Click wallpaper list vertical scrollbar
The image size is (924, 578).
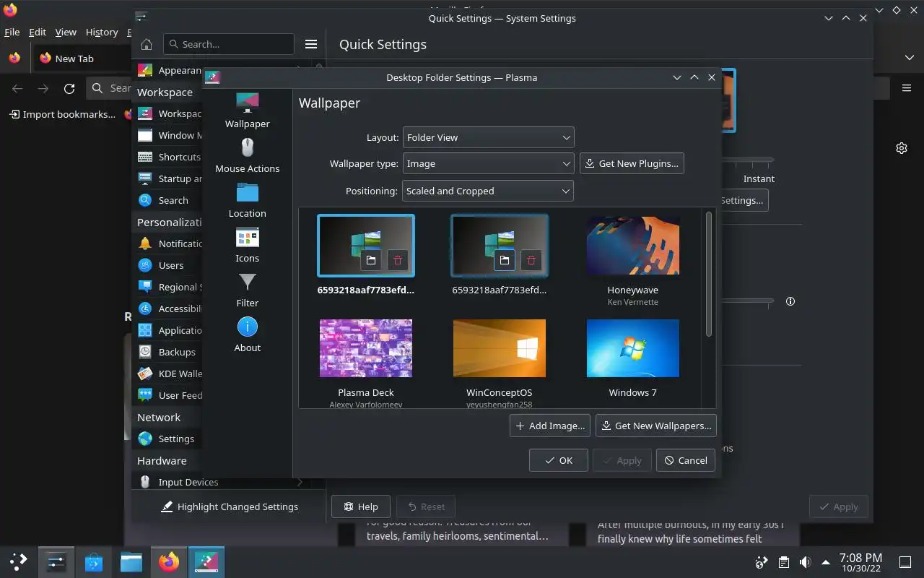[709, 275]
